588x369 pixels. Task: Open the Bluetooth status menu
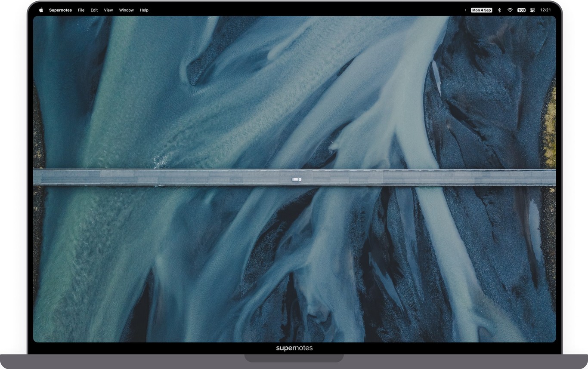pos(499,10)
